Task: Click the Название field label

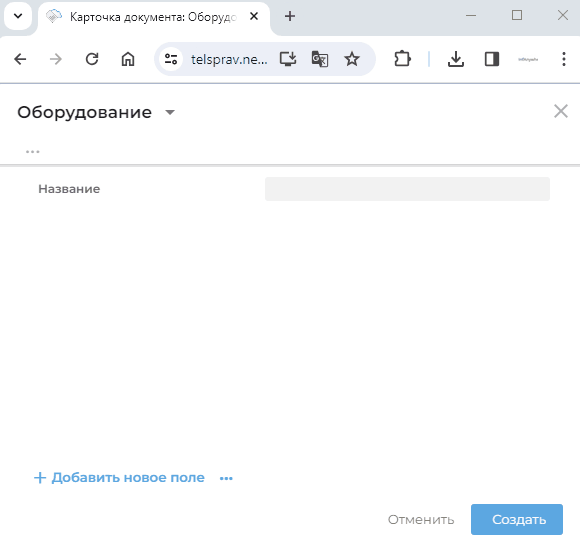Action: coord(69,189)
